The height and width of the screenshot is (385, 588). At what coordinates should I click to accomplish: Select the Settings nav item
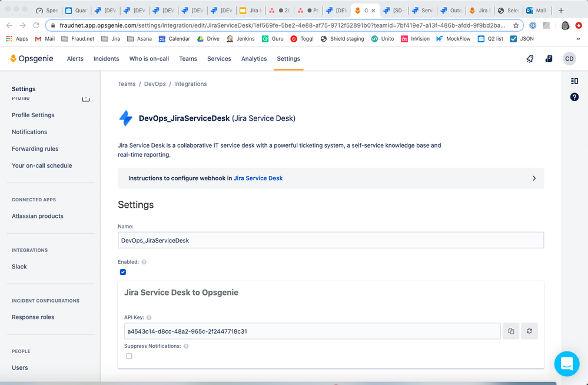(x=288, y=58)
